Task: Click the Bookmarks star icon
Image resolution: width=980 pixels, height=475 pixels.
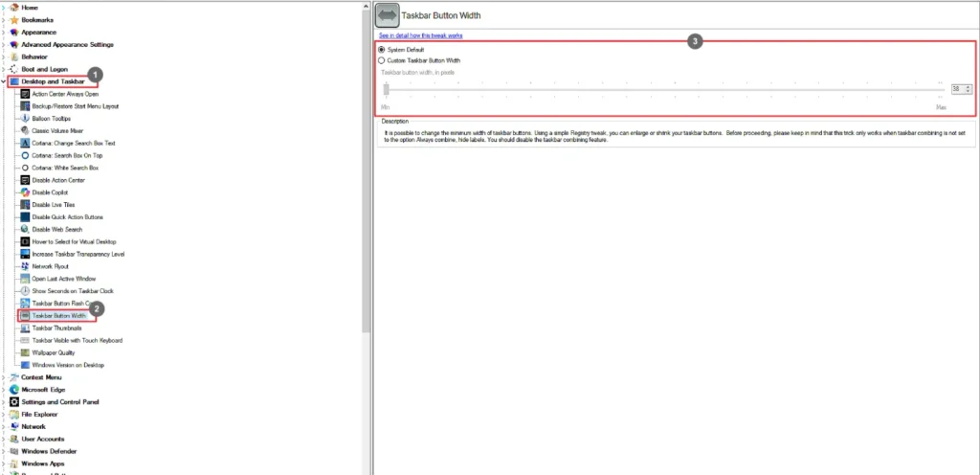Action: [x=14, y=20]
